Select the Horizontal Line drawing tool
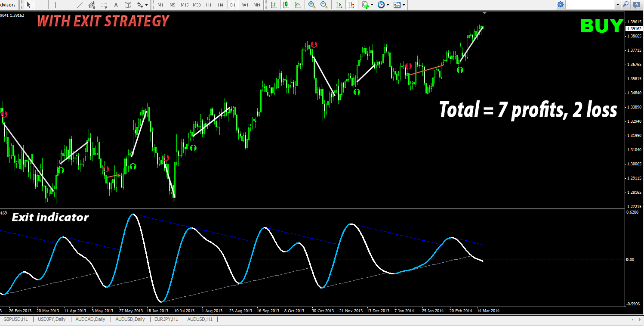644x326 pixels. pyautogui.click(x=67, y=5)
